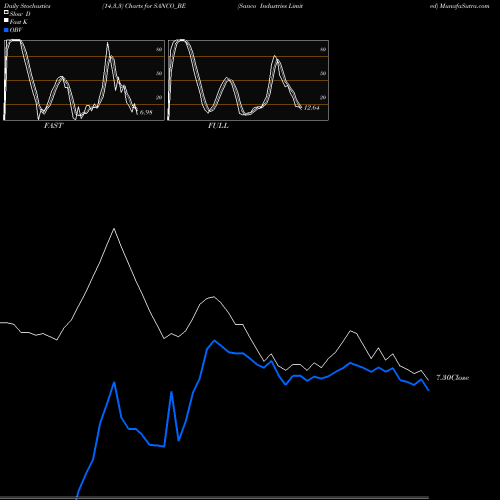
Task: Click the 'OBV' legend text
Action: coord(16,30)
